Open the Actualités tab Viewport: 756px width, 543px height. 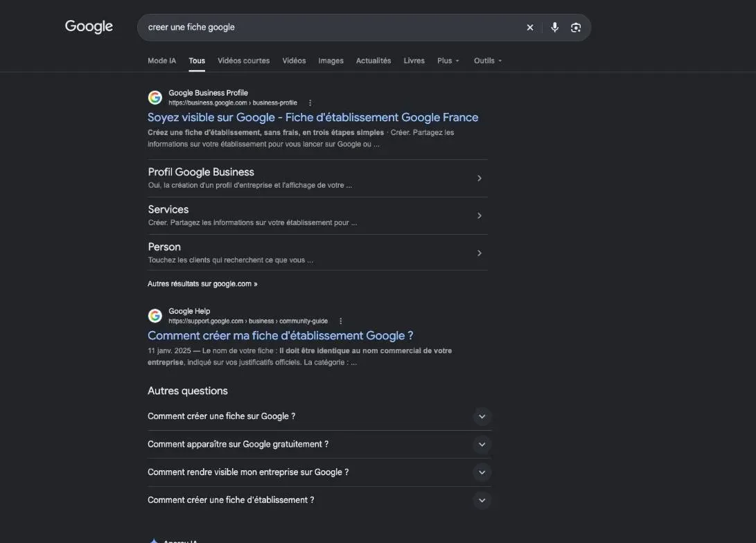coord(373,61)
